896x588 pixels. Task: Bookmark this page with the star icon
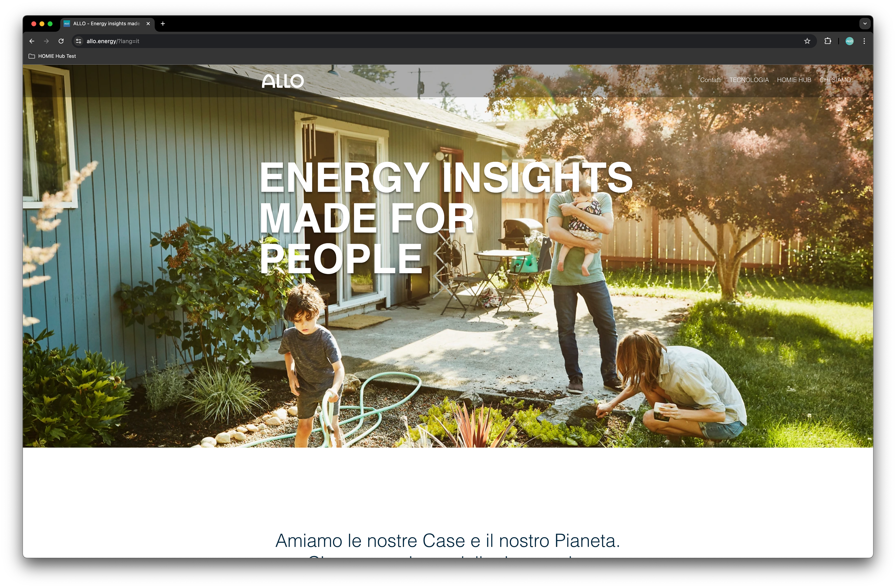coord(807,41)
